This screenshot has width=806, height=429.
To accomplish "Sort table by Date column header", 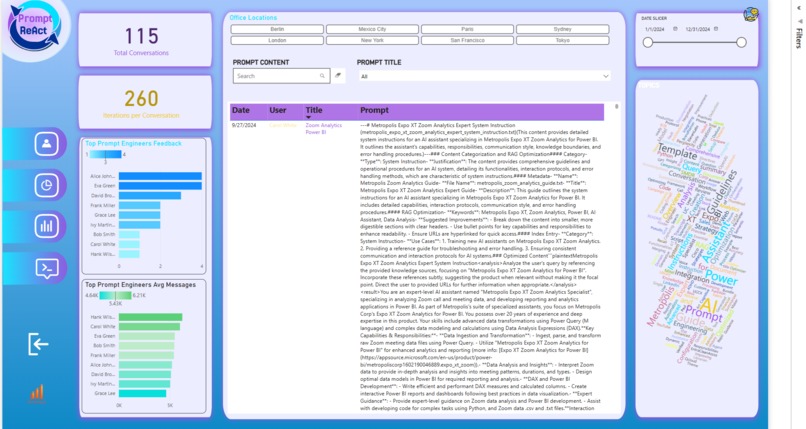I will pos(241,110).
